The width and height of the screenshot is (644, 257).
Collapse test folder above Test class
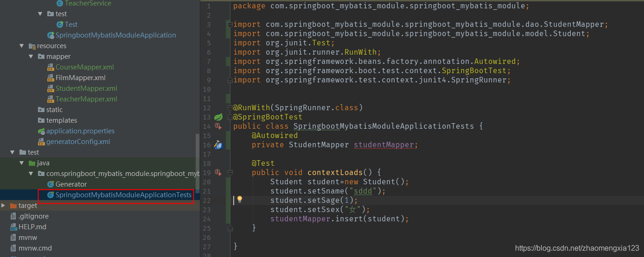[x=40, y=14]
